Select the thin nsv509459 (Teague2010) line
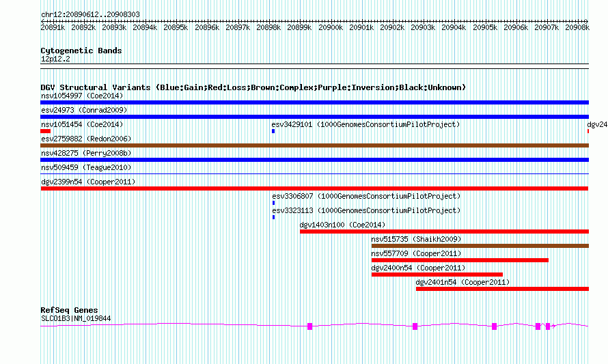This screenshot has height=364, width=608. (x=314, y=173)
